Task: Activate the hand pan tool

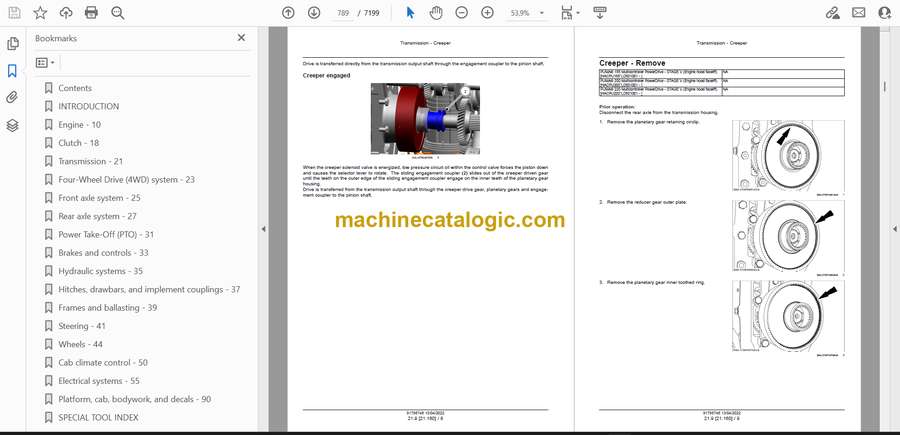Action: (x=436, y=13)
